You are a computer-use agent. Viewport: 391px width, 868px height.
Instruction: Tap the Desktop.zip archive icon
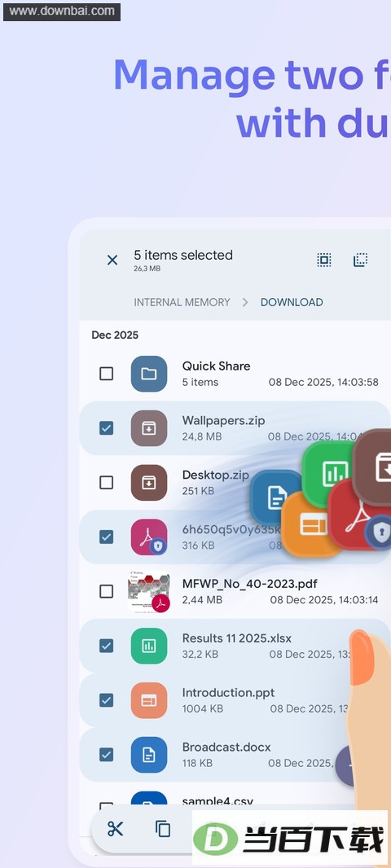pyautogui.click(x=149, y=482)
